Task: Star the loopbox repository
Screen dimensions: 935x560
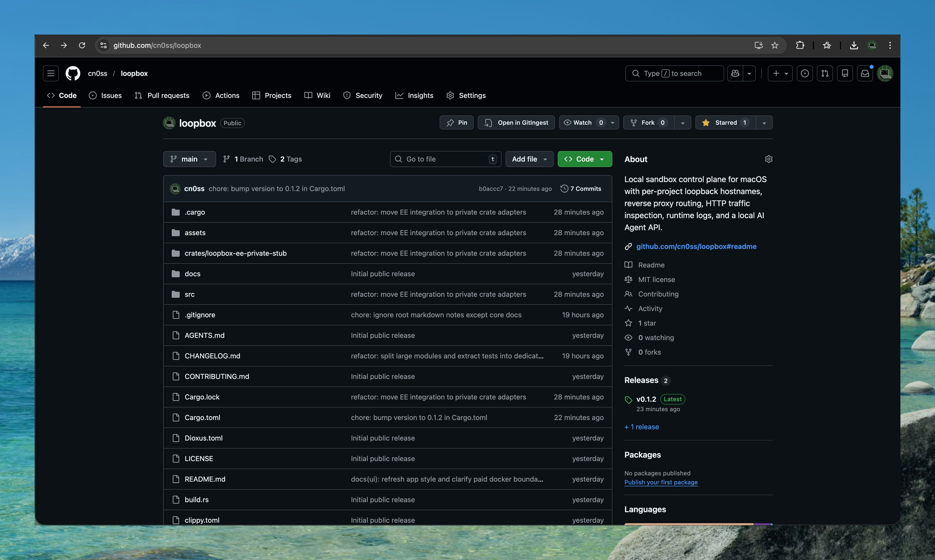Action: (x=724, y=122)
